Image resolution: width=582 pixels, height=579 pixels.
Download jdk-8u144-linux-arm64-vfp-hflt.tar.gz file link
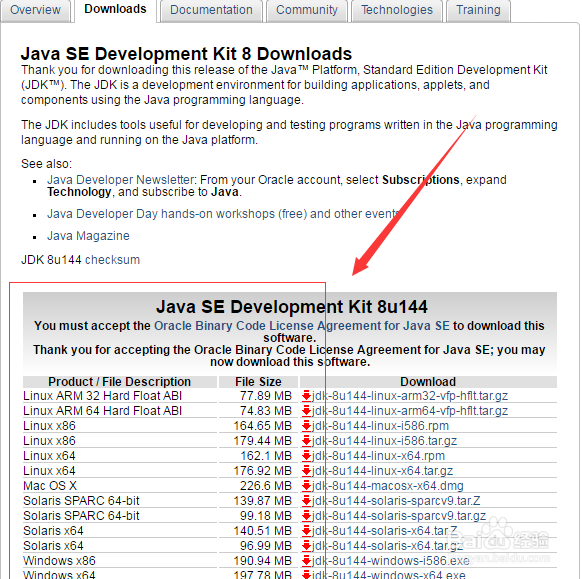(410, 410)
